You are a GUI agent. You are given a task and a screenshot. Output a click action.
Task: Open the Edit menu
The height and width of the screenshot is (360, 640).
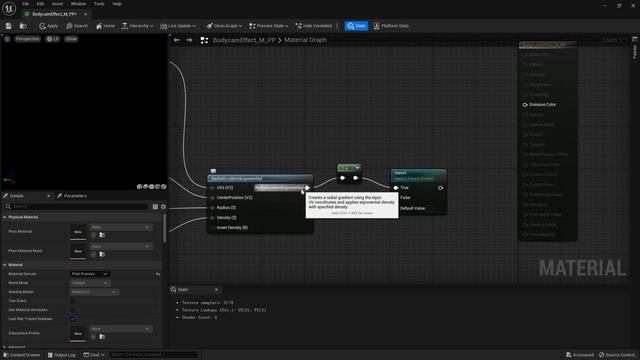(40, 4)
